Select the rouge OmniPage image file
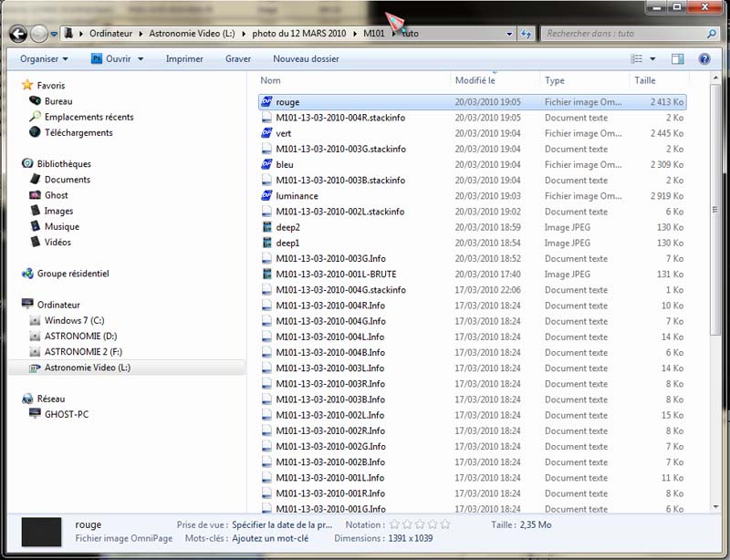This screenshot has height=560, width=730. (287, 102)
